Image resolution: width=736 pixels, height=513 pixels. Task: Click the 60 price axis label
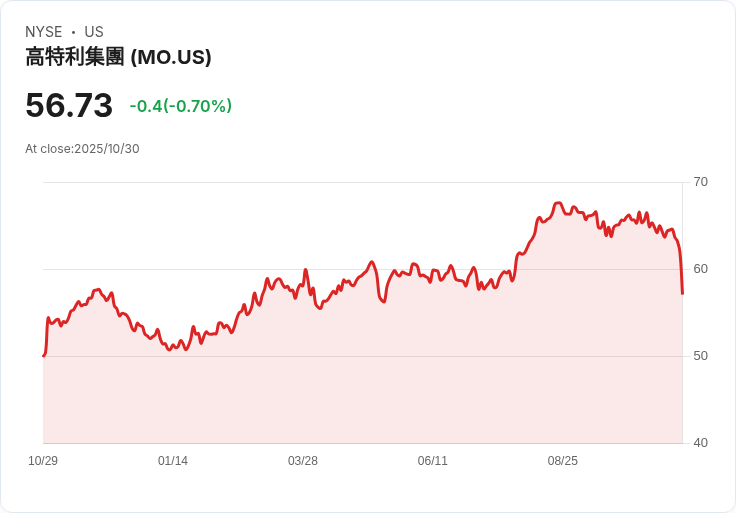pos(701,269)
